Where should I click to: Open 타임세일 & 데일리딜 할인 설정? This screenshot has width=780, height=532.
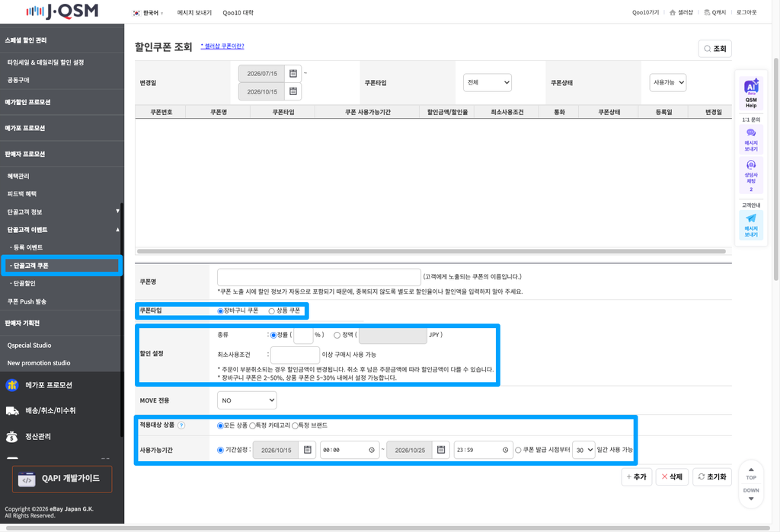46,62
